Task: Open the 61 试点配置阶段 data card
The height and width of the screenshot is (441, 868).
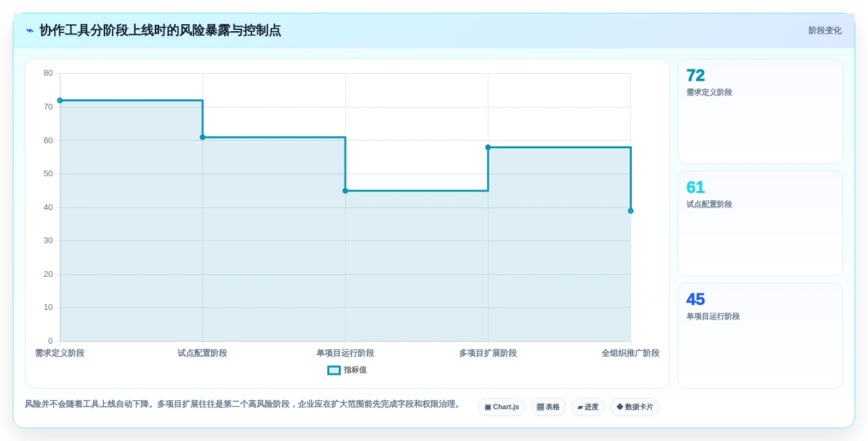Action: tap(760, 223)
